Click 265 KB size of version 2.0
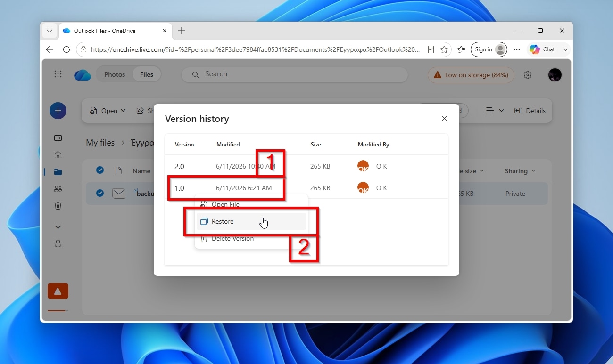The height and width of the screenshot is (364, 613). (x=320, y=166)
